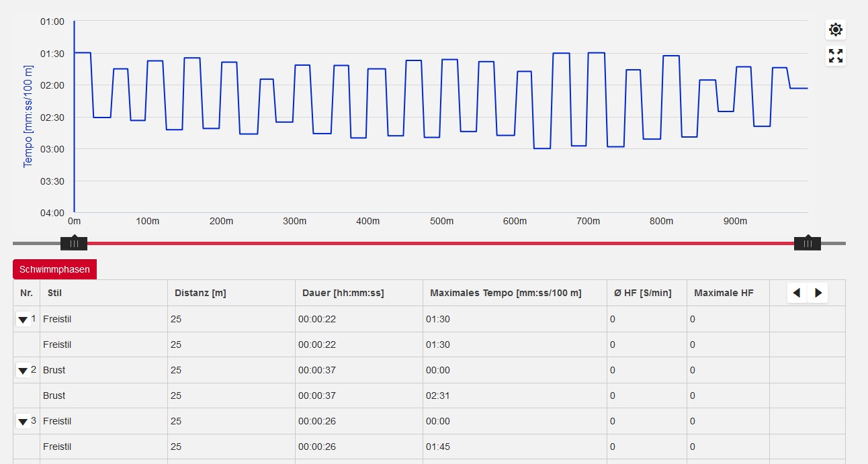Image resolution: width=868 pixels, height=464 pixels.
Task: Click the 500m label on chart axis
Action: [x=441, y=222]
